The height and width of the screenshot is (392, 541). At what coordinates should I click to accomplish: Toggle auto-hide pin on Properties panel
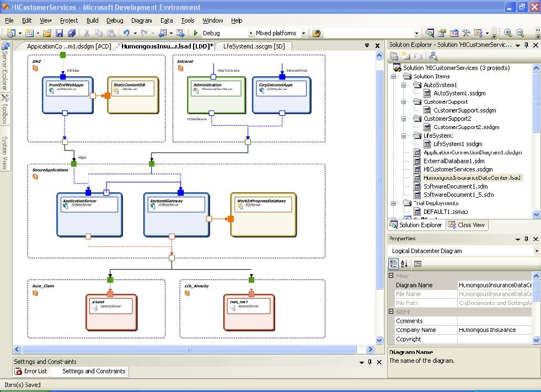click(526, 239)
